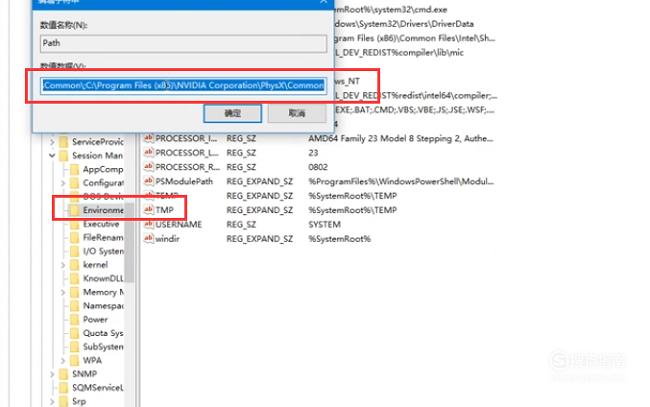Select the KnownDLLs tree item label
This screenshot has height=407, width=650.
[103, 279]
